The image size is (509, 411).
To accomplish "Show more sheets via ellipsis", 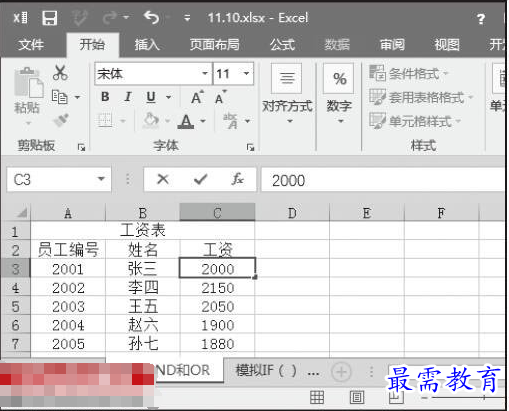I will [313, 372].
